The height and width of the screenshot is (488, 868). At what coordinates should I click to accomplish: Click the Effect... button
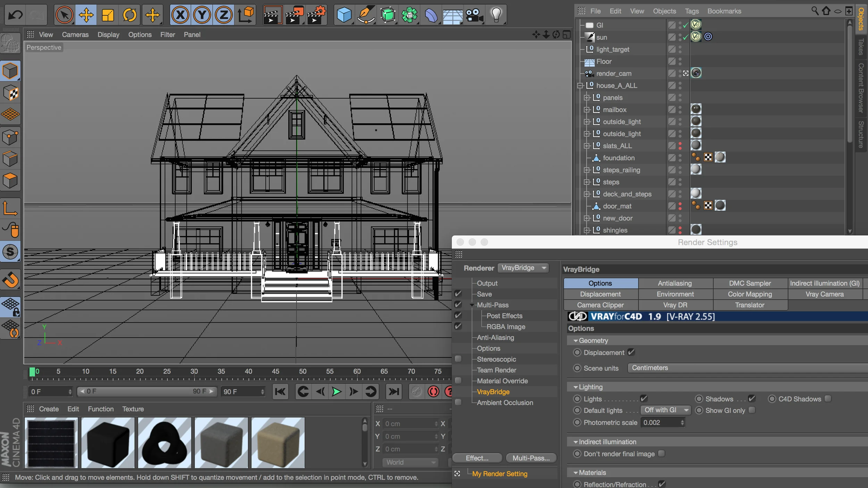point(477,458)
